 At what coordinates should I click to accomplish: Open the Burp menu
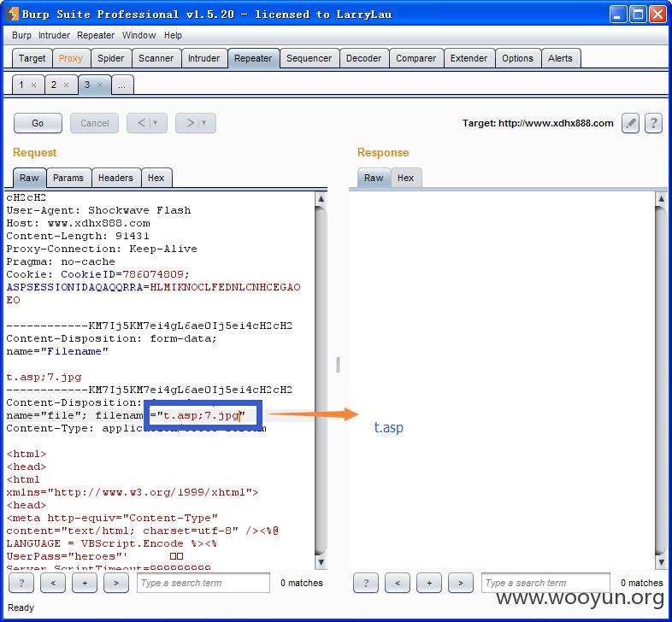[x=21, y=35]
